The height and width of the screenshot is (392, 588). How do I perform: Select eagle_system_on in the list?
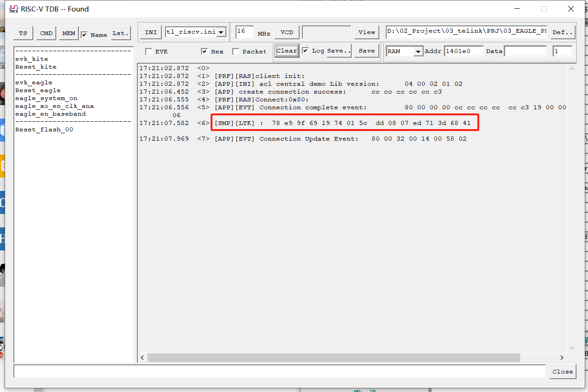[46, 98]
